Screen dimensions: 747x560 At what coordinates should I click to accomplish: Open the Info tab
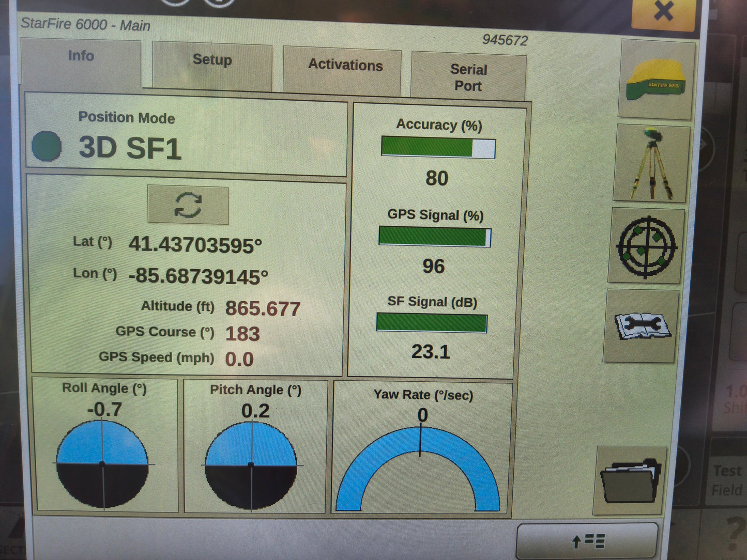click(81, 62)
